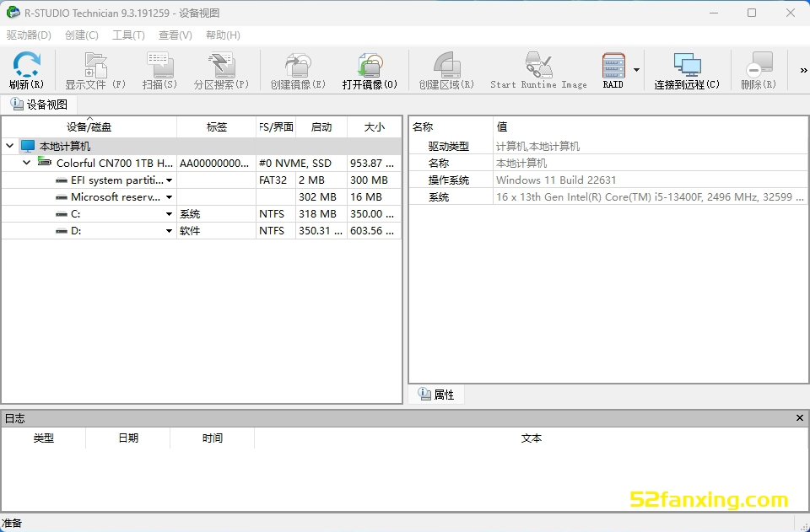This screenshot has width=810, height=532.
Task: Click the Local Computer monitor icon
Action: [x=28, y=146]
